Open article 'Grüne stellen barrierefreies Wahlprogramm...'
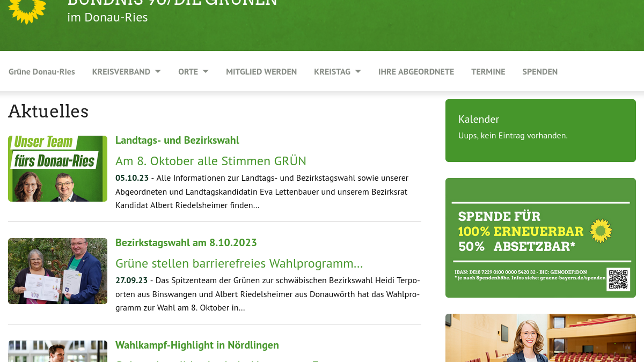 click(239, 263)
